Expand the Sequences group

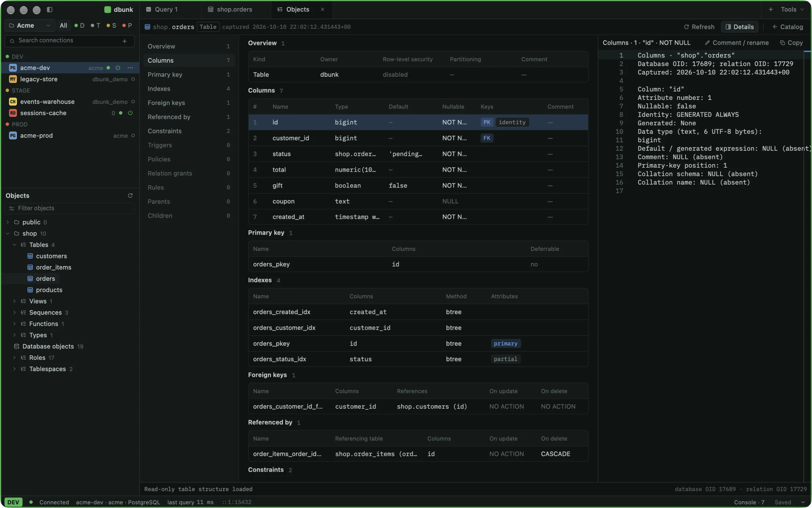[14, 313]
